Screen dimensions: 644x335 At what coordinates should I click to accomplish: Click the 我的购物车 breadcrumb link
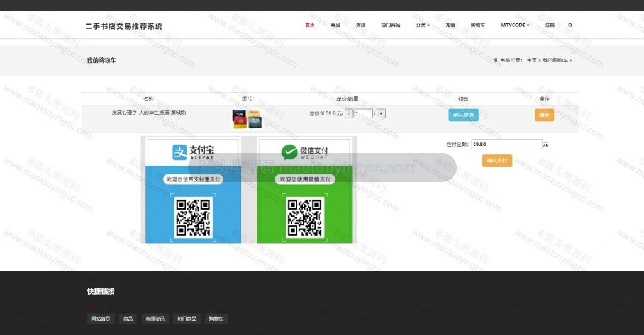(555, 60)
